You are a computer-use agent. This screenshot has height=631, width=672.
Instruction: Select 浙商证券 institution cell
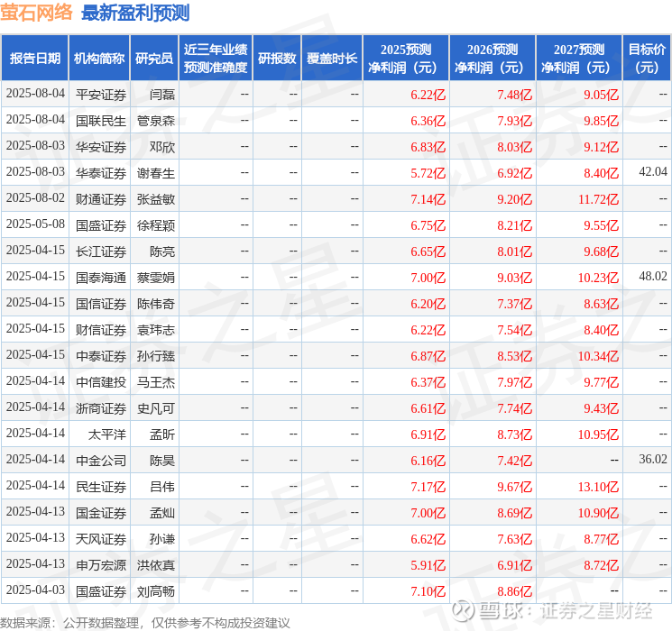pyautogui.click(x=101, y=408)
